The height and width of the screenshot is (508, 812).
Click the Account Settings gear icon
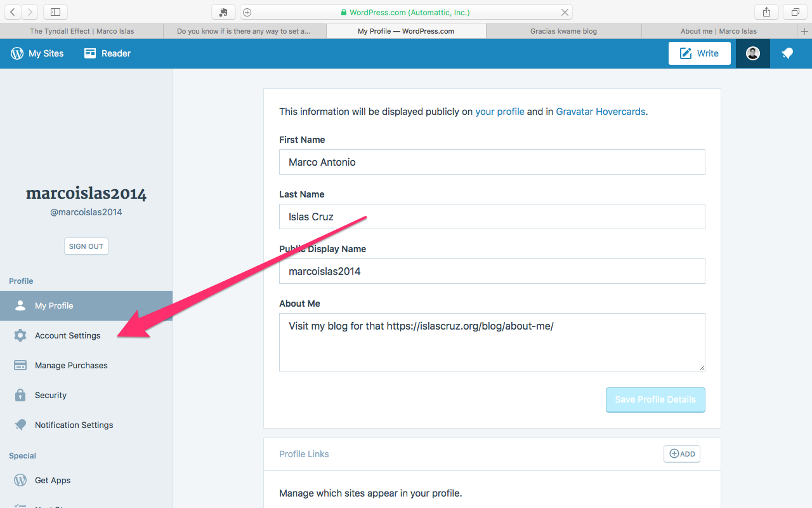point(20,335)
